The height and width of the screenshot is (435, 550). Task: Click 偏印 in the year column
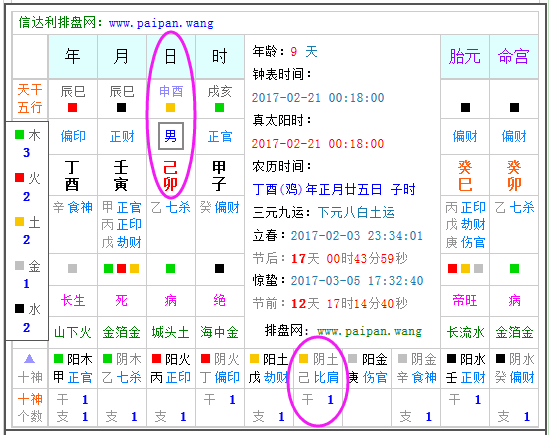click(x=73, y=136)
